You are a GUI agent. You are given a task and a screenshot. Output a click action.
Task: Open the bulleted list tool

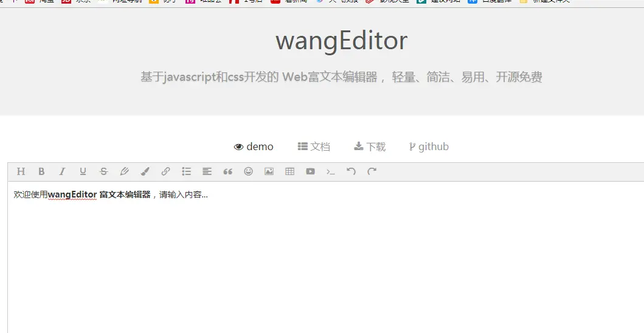pyautogui.click(x=187, y=171)
